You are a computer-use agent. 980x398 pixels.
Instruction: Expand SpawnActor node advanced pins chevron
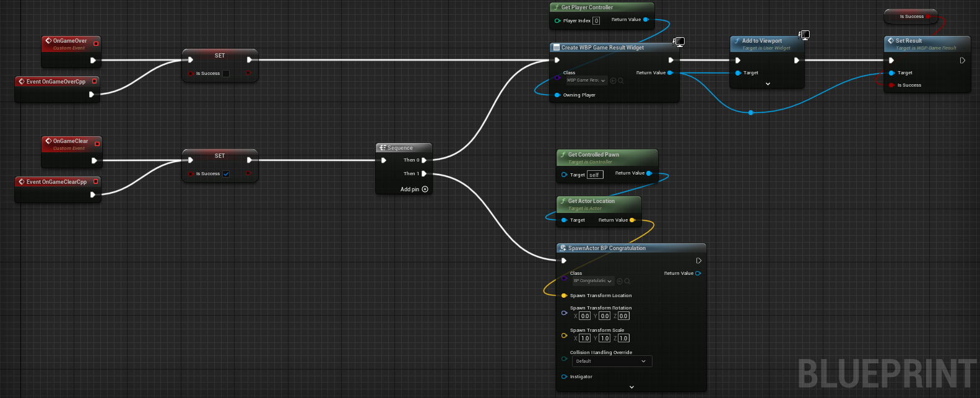coord(631,387)
